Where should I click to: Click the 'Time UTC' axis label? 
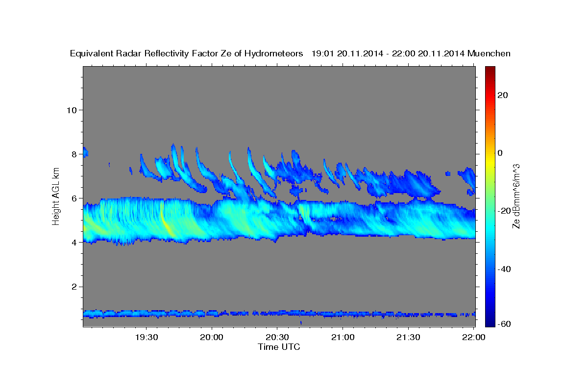[279, 347]
